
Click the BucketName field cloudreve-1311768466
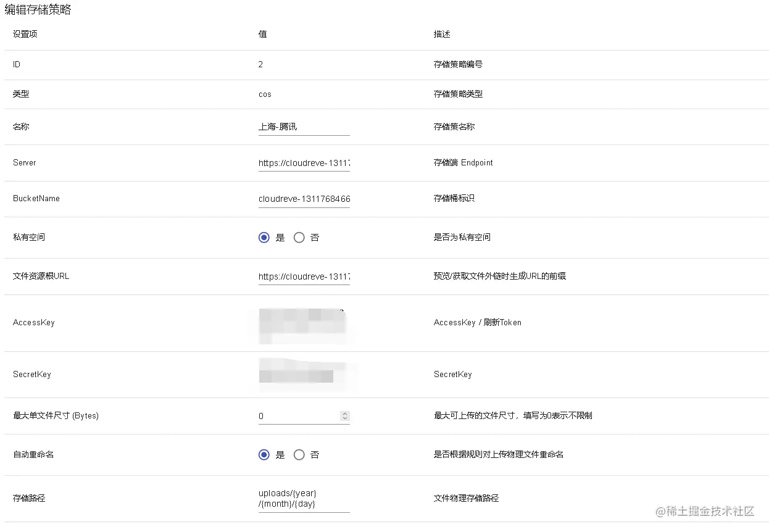click(304, 199)
